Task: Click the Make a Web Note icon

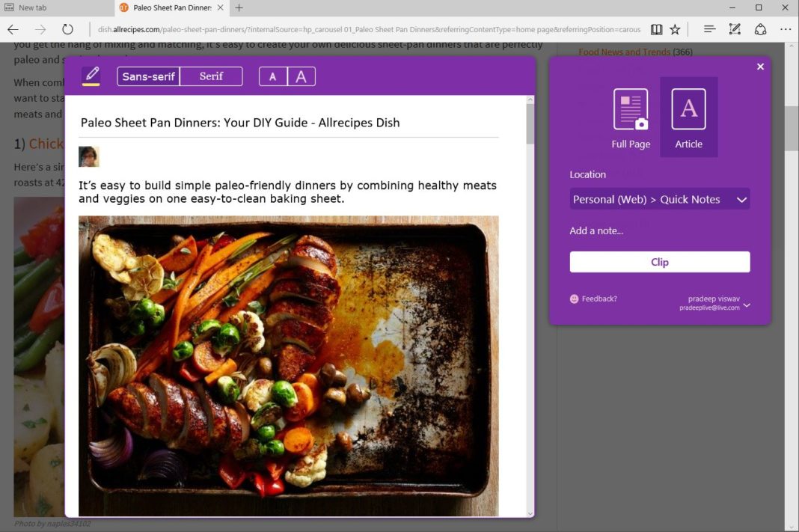Action: click(x=735, y=29)
